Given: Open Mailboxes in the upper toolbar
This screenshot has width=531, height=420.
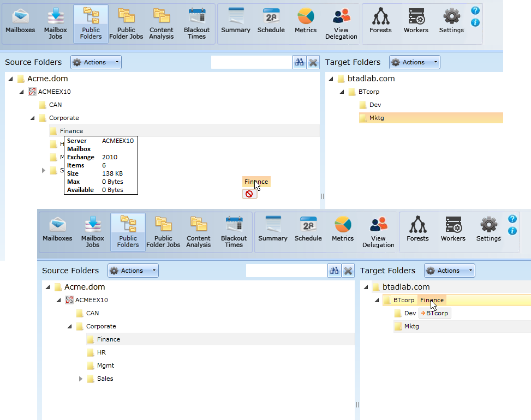Looking at the screenshot, I should pyautogui.click(x=20, y=22).
